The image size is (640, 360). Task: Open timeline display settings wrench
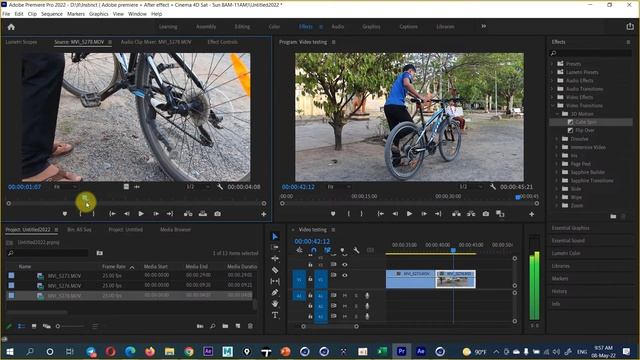pos(356,250)
